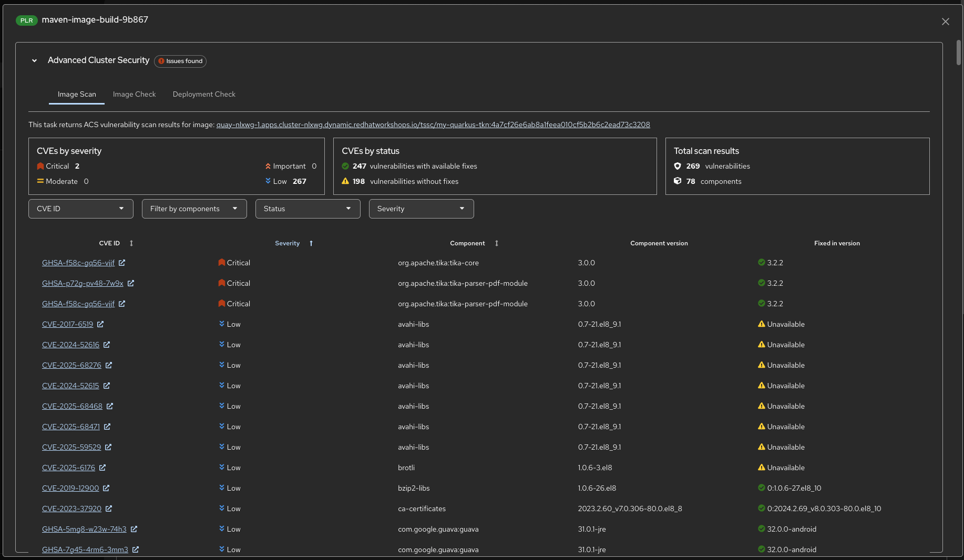This screenshot has width=964, height=560.
Task: Click external link icon beside GHSA-5mg8-w23w-74h3
Action: (x=134, y=529)
